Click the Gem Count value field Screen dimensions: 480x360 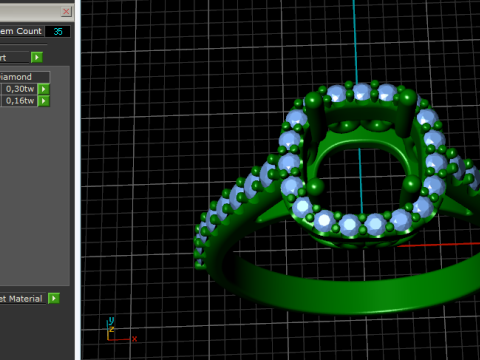(58, 31)
